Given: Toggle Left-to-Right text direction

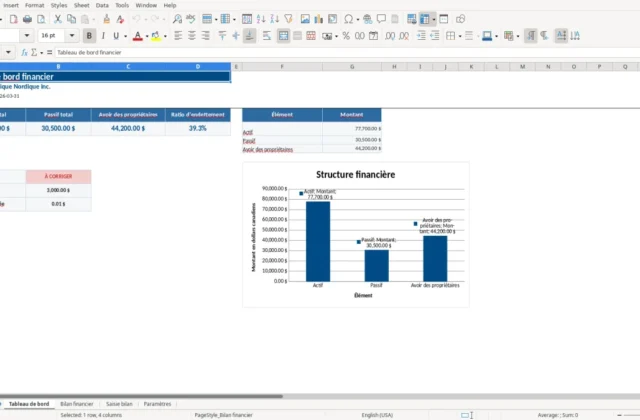Looking at the screenshot, I should (530, 36).
